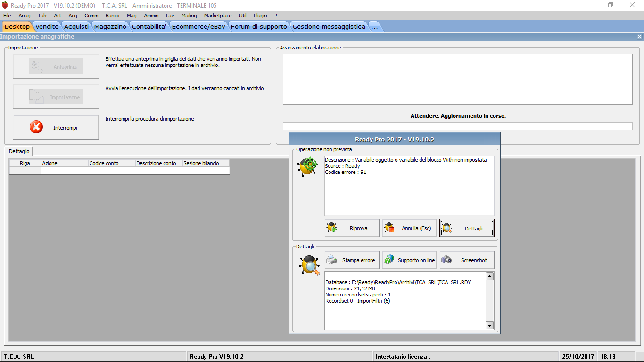This screenshot has width=644, height=362.
Task: Click the error description text box
Action: (x=409, y=186)
